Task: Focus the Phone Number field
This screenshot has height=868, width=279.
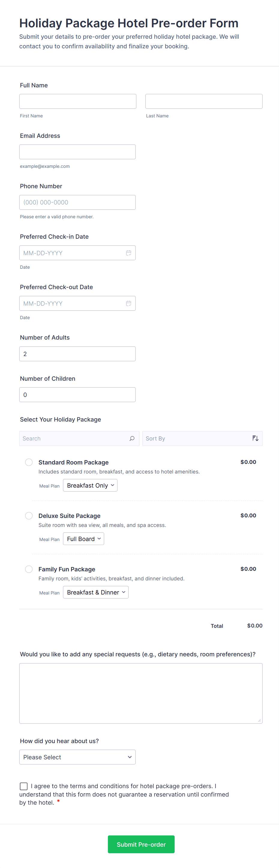Action: point(77,202)
